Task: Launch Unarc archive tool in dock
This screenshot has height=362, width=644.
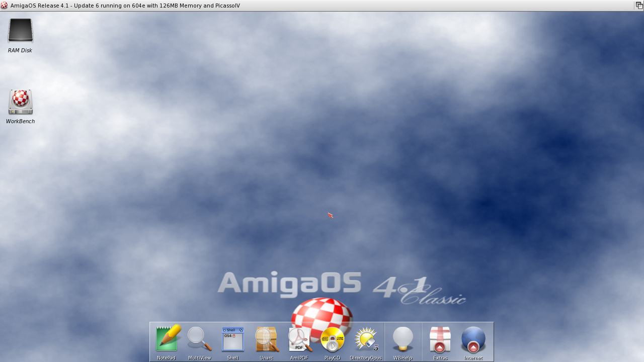Action: pyautogui.click(x=266, y=339)
